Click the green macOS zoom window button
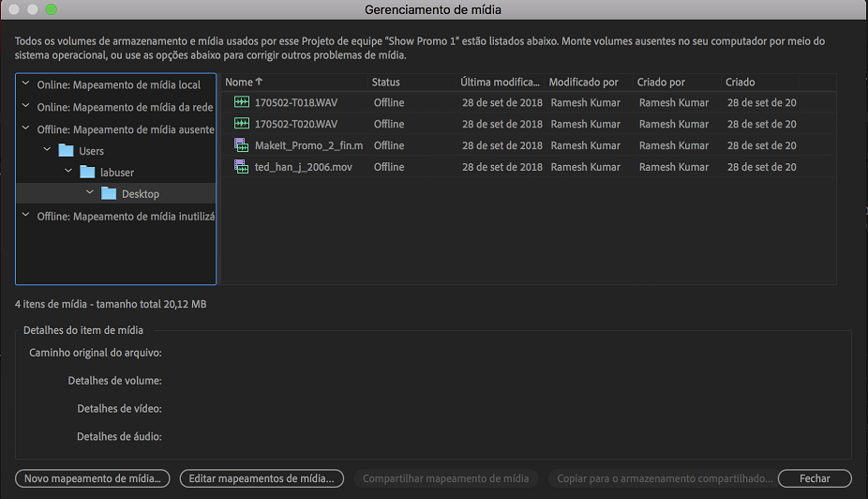868x499 pixels. 51,8
